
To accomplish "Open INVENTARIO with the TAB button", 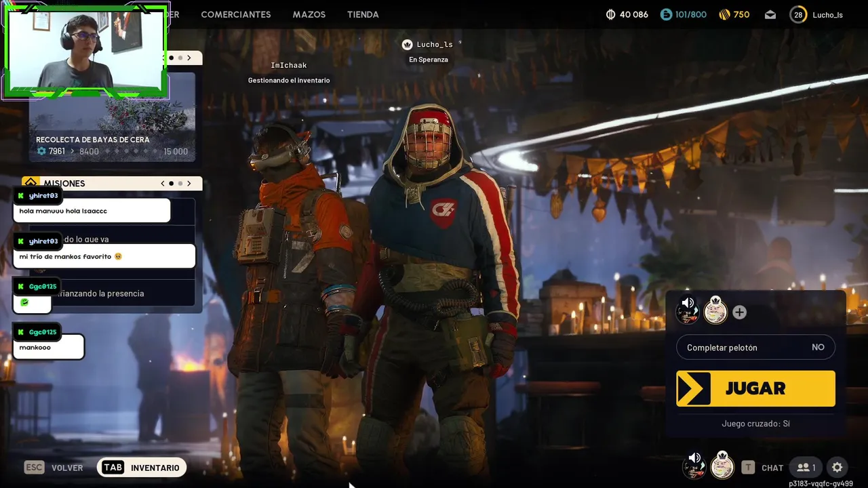I will point(142,468).
